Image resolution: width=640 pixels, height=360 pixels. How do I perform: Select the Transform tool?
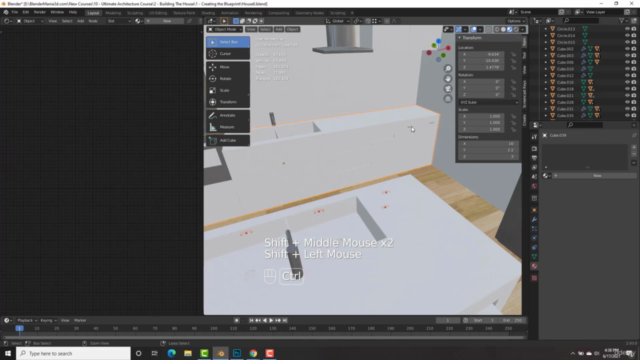pos(228,102)
